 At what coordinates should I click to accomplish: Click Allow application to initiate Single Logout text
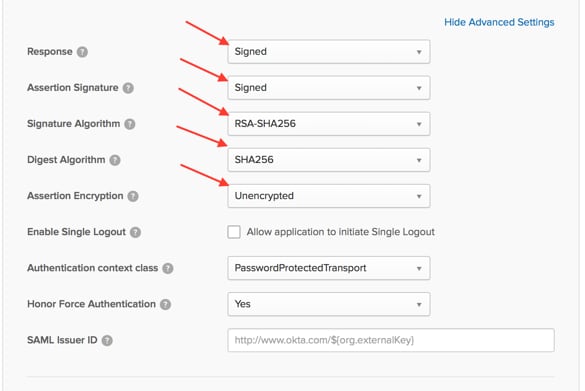pos(341,232)
